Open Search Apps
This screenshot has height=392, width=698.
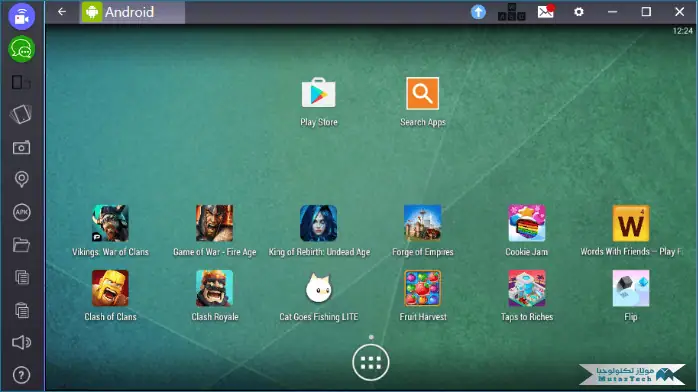(422, 93)
